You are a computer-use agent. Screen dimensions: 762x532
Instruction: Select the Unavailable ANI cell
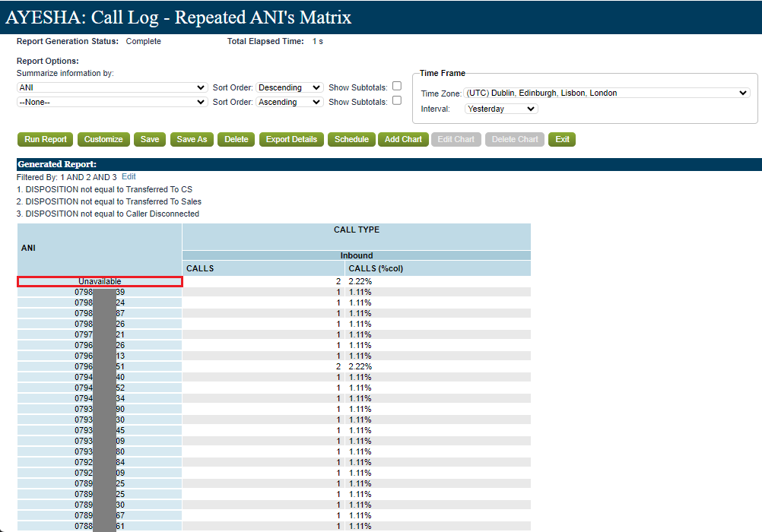(x=100, y=281)
